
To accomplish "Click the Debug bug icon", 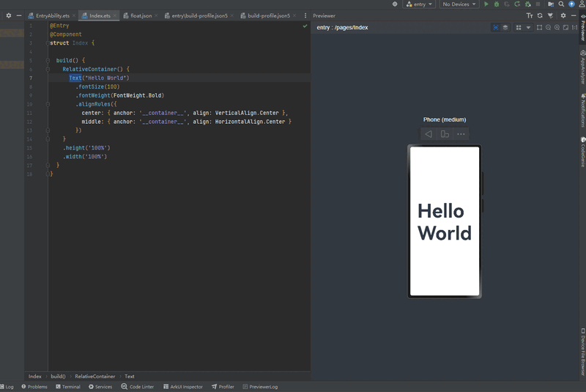I will (x=496, y=4).
